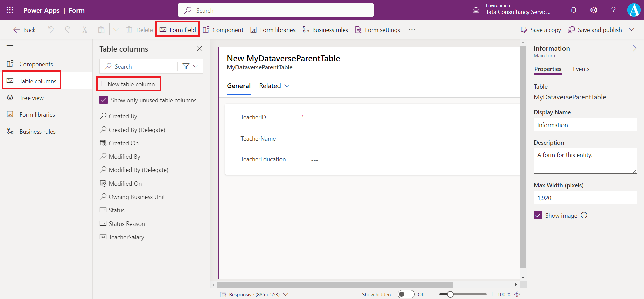
Task: Open the Responsive size dropdown
Action: click(x=286, y=294)
